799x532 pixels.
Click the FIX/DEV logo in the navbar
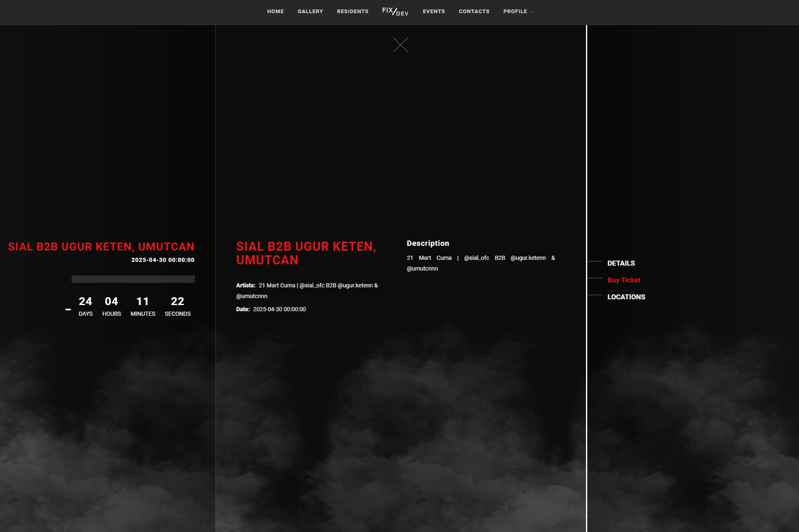coord(395,12)
